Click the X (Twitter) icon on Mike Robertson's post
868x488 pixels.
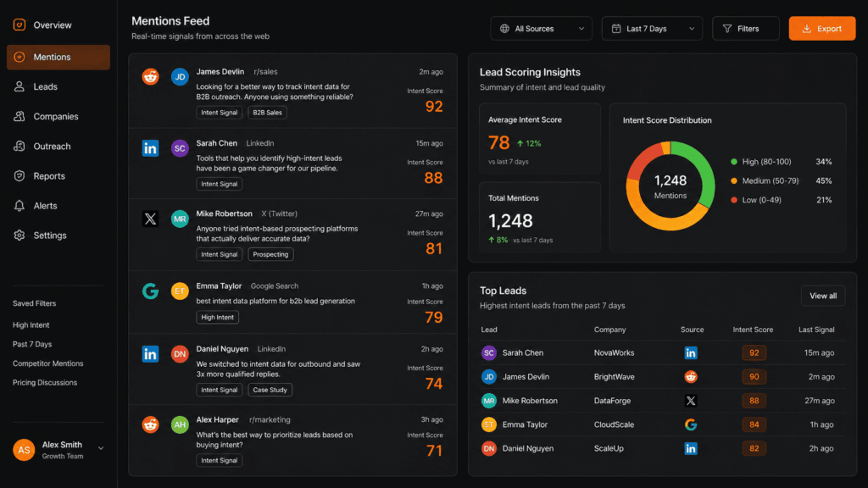150,218
